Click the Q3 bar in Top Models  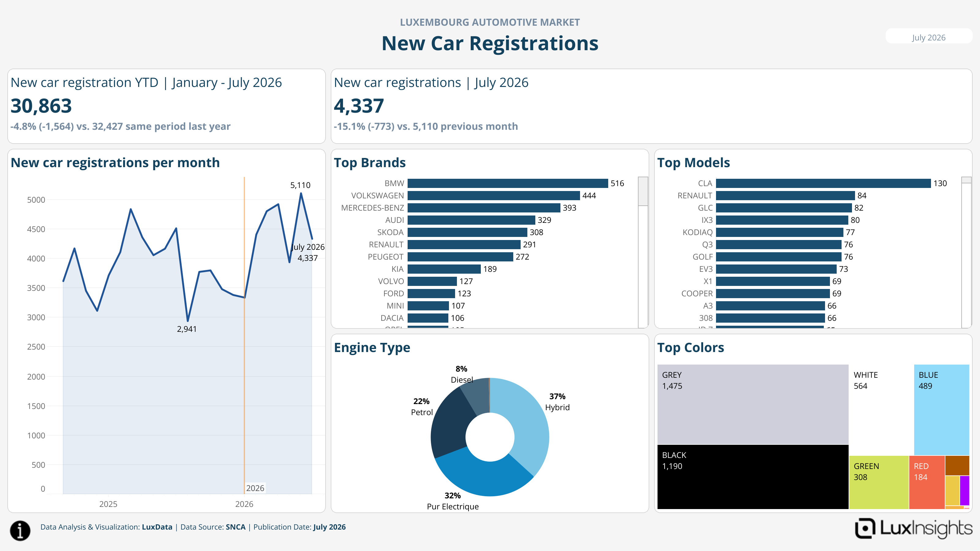(x=778, y=245)
